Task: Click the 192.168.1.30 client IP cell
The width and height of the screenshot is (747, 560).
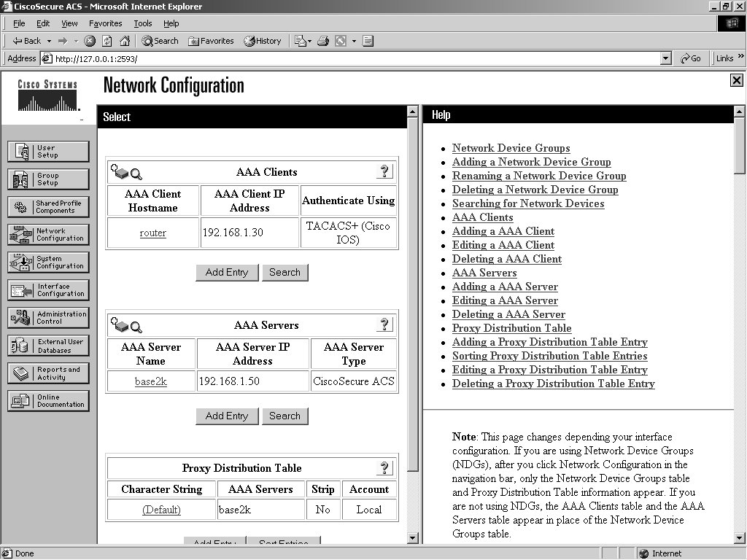Action: [x=249, y=233]
